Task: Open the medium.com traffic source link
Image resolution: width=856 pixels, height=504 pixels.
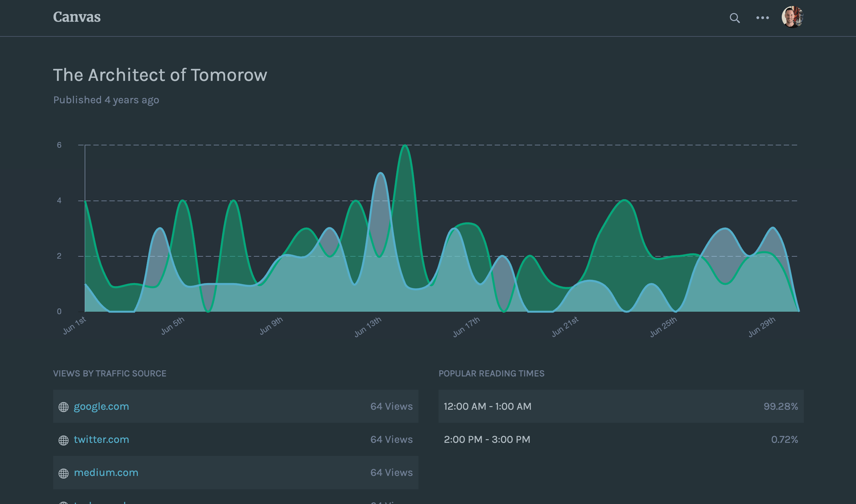Action: [x=106, y=472]
